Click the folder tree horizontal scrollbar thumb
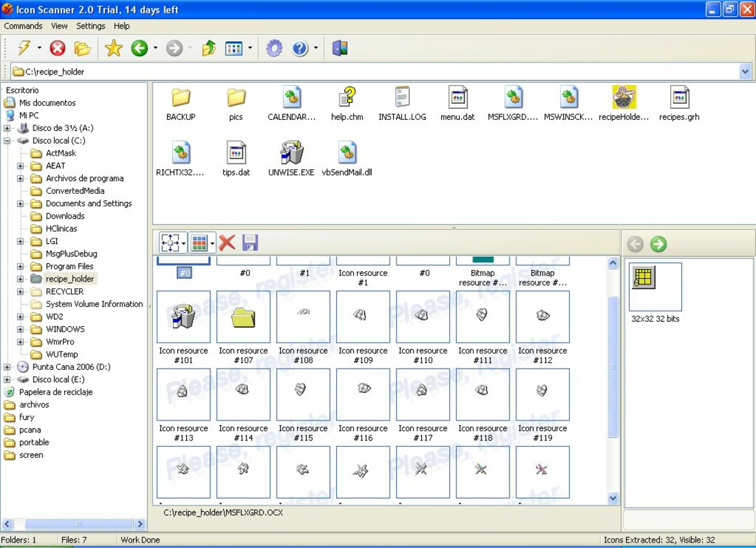Viewport: 756px width, 548px height. (79, 524)
